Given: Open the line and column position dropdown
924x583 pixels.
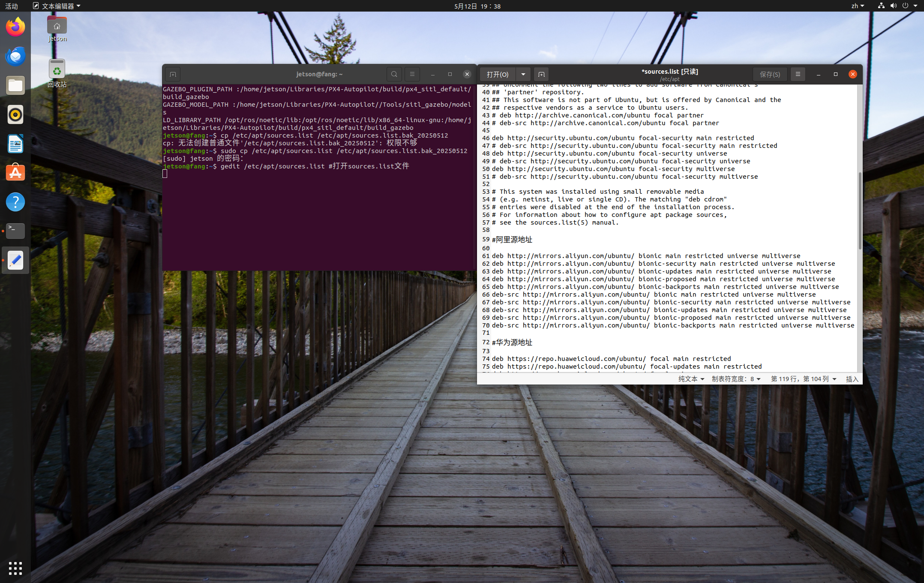Looking at the screenshot, I should tap(804, 379).
